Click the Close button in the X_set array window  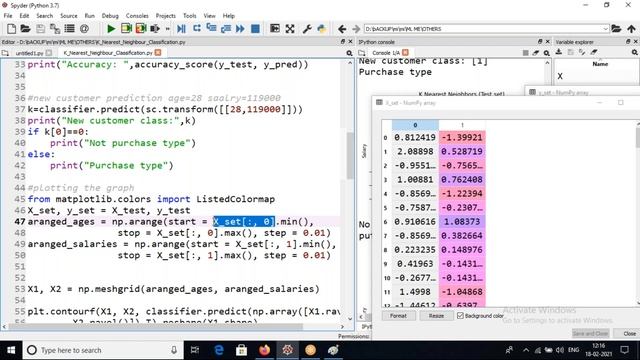[x=629, y=333]
